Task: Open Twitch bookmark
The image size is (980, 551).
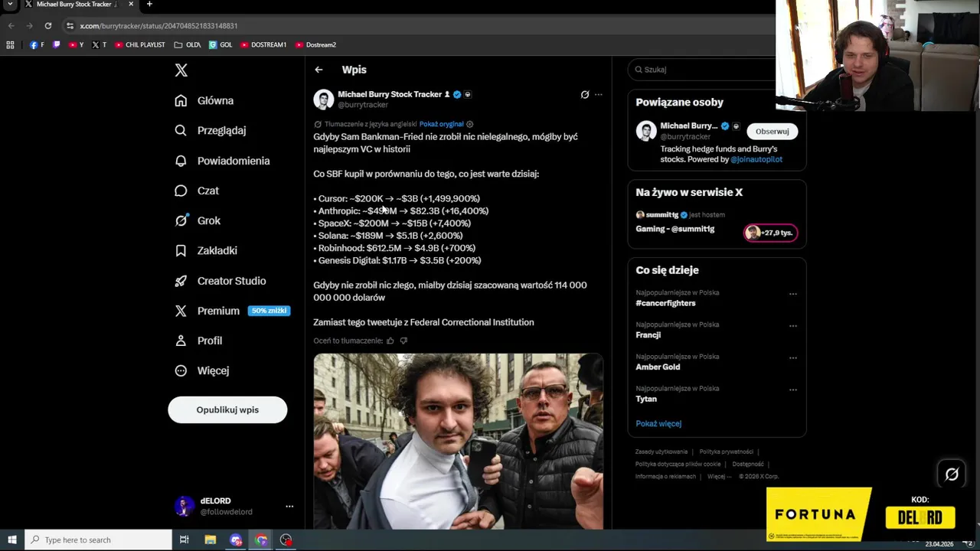Action: (56, 44)
